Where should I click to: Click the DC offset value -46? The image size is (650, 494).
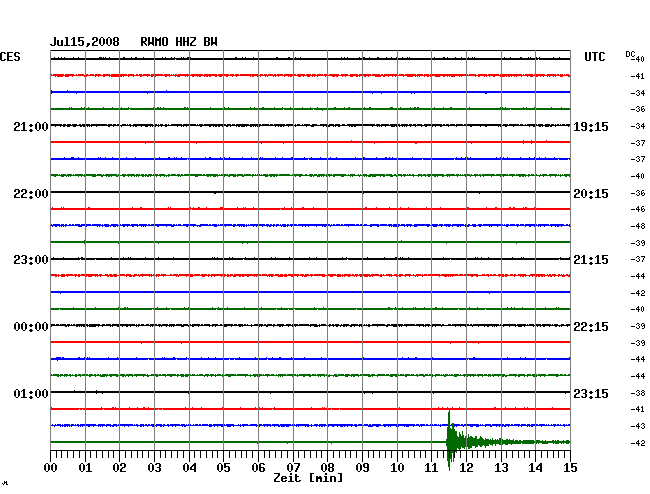tap(638, 209)
